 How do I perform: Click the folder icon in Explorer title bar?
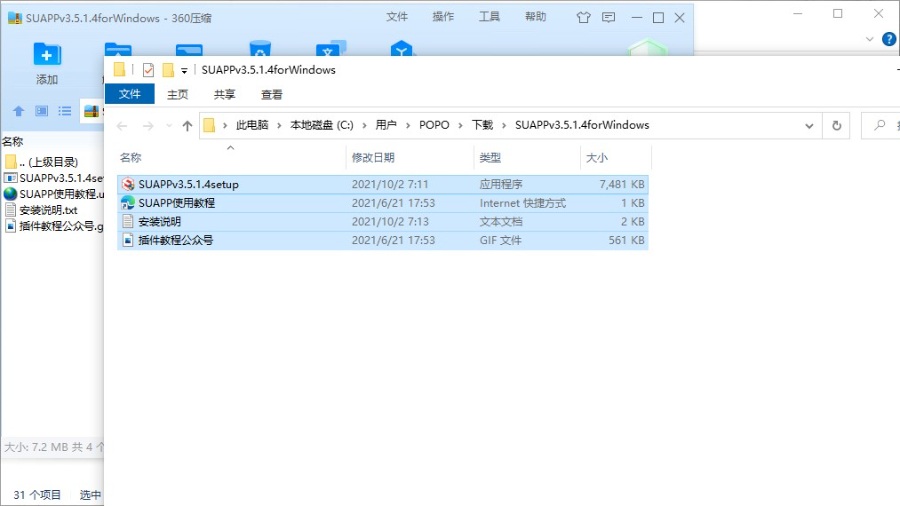pos(119,70)
